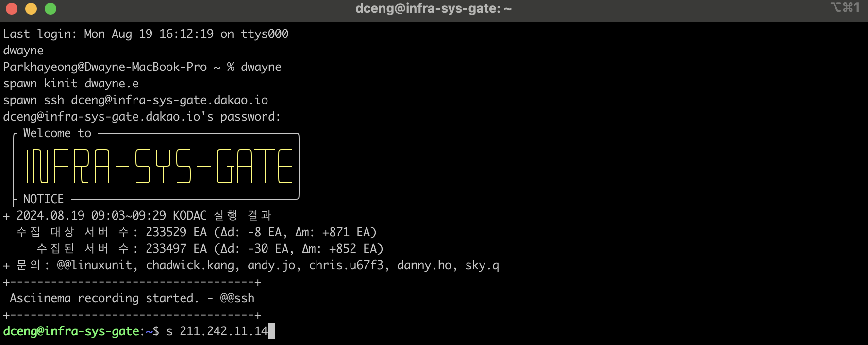Close the terminal window with red button
Screen dimensions: 868x345
tap(12, 9)
